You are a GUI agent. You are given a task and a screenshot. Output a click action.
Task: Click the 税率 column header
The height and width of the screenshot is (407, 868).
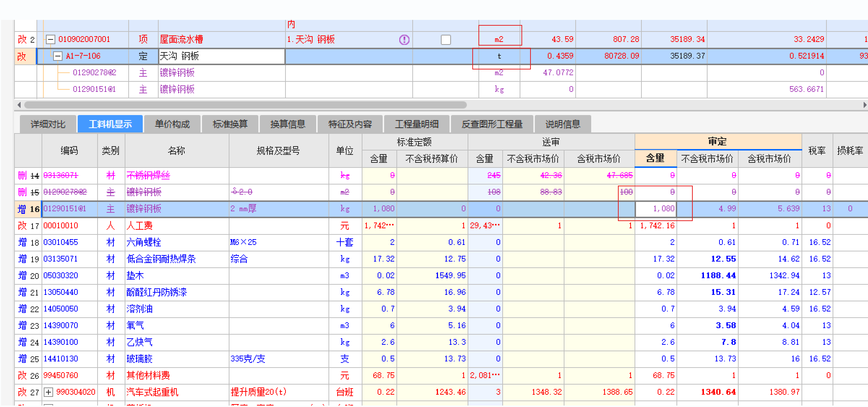pos(817,150)
